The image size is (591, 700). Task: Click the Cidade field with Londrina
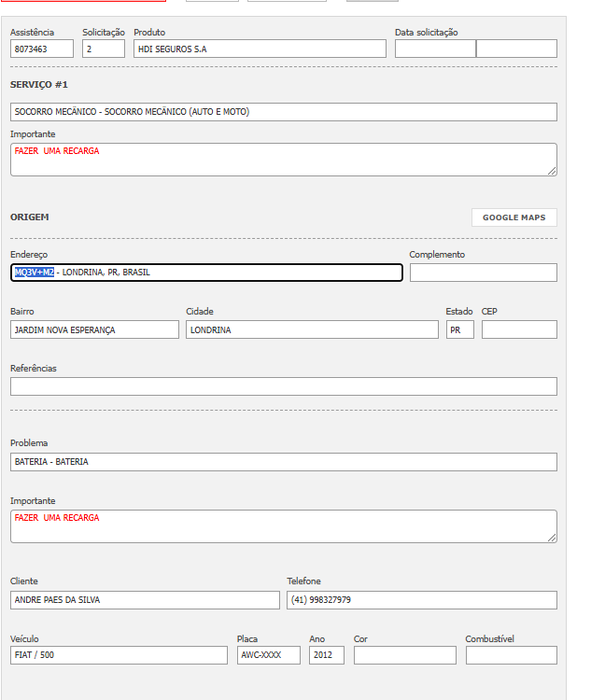coord(311,329)
